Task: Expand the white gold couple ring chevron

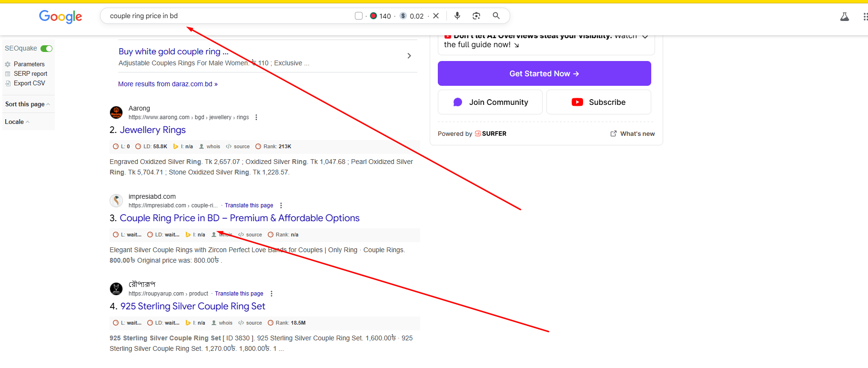Action: click(x=409, y=56)
